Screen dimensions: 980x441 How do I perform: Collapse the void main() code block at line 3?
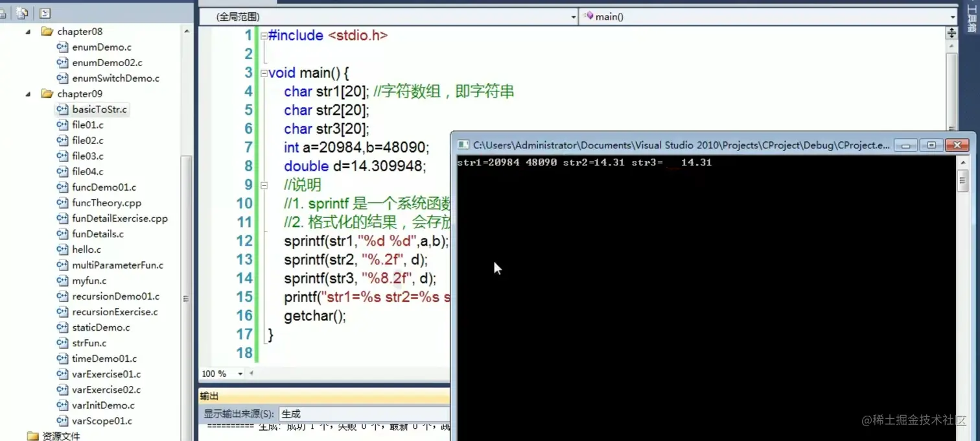(264, 73)
